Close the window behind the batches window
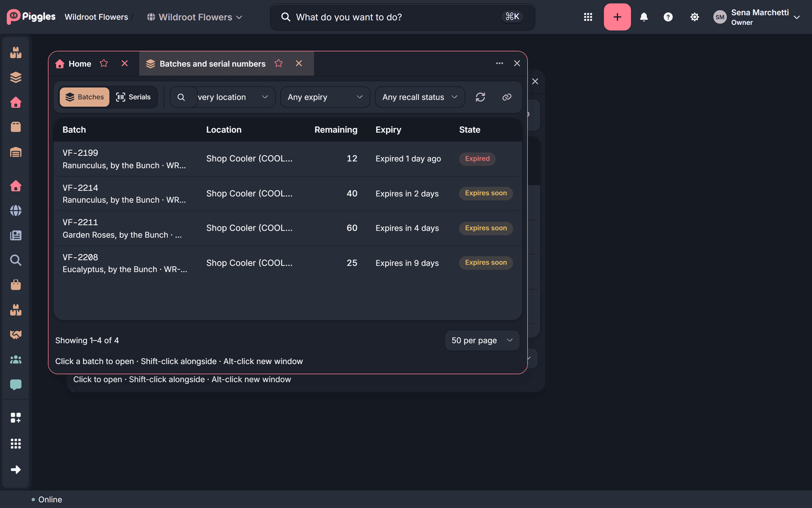Screen dimensions: 812x508 pos(535,81)
